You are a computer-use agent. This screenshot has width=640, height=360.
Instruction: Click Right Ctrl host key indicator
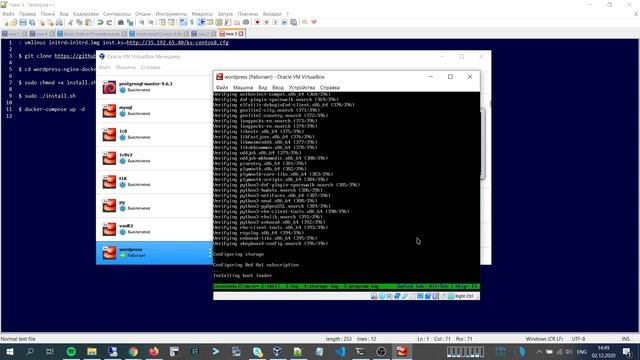coord(464,296)
